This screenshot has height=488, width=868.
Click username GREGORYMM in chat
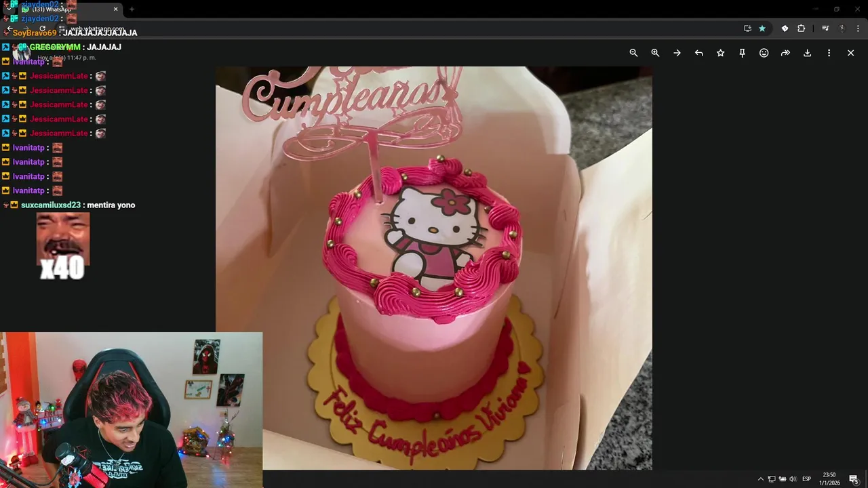55,47
